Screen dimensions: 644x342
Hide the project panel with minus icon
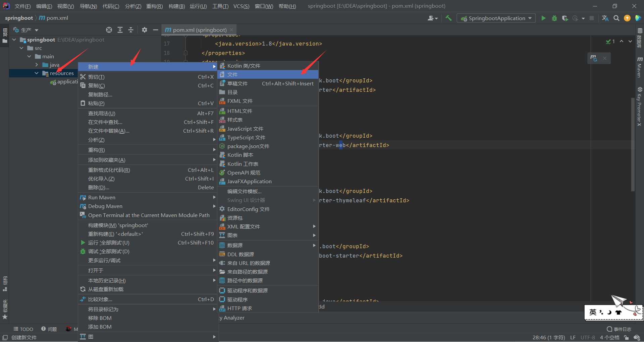(155, 30)
